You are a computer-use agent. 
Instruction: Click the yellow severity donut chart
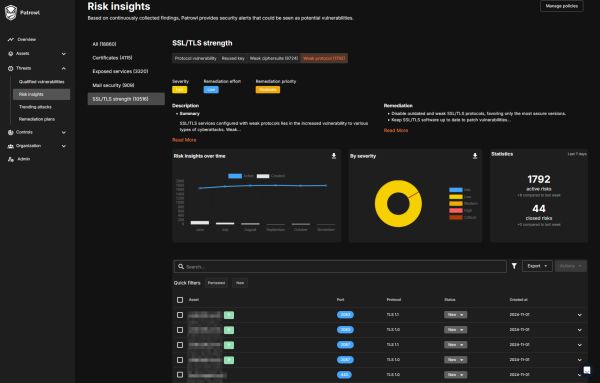[398, 204]
